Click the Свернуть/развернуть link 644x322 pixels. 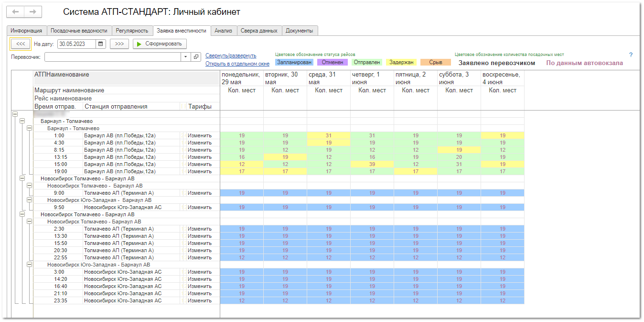pos(231,56)
